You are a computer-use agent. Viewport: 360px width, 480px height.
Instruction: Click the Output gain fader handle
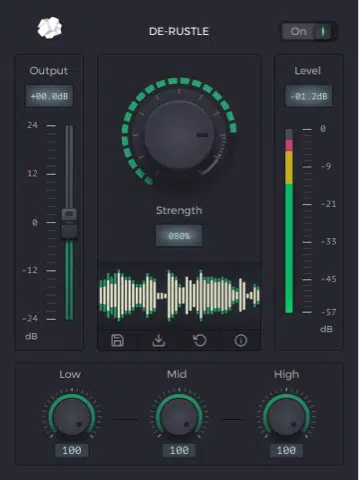coord(69,223)
